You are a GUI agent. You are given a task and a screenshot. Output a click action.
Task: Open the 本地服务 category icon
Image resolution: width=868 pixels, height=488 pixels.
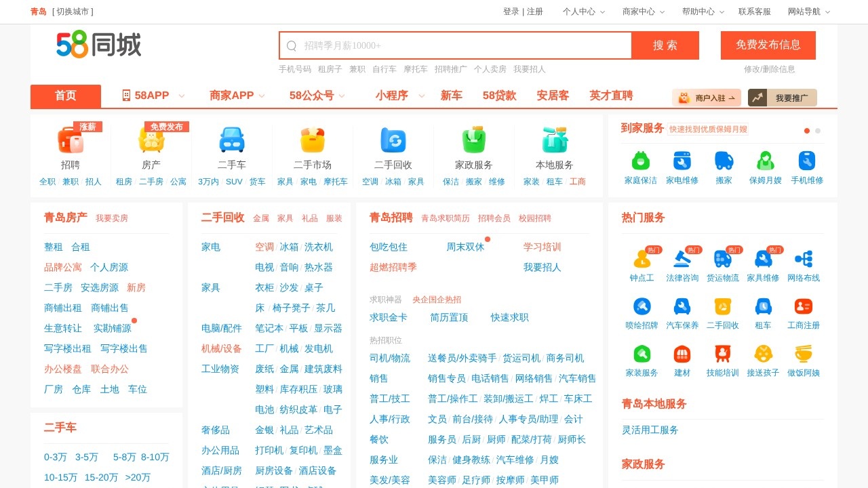point(555,140)
